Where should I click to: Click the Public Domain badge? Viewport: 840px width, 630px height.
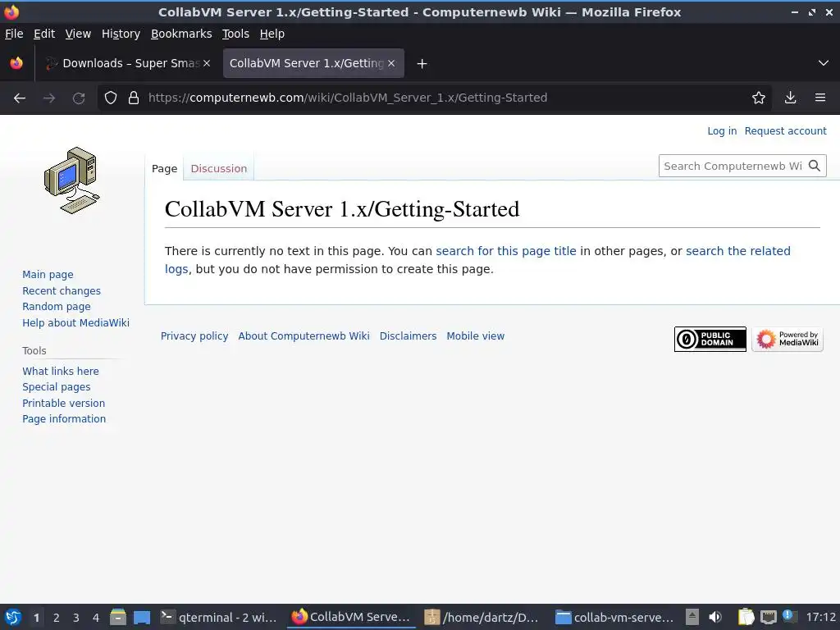pos(710,339)
